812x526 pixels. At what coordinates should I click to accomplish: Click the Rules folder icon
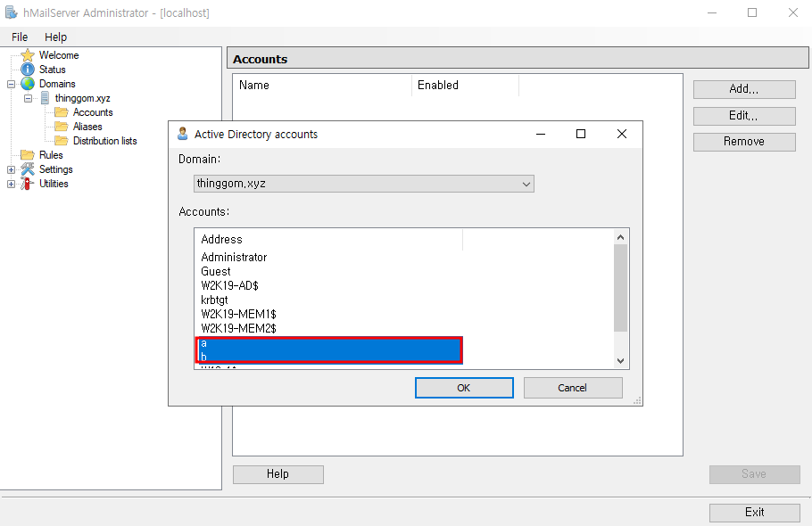coord(28,154)
